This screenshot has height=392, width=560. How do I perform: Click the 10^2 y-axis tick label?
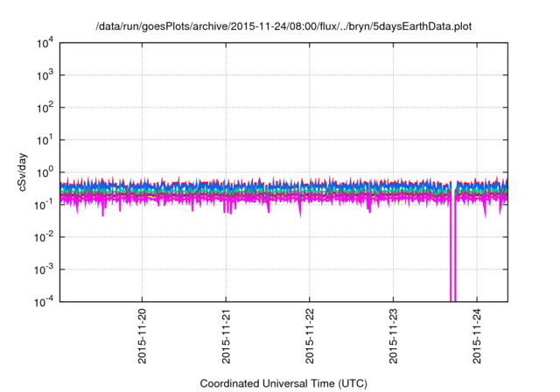(x=45, y=108)
